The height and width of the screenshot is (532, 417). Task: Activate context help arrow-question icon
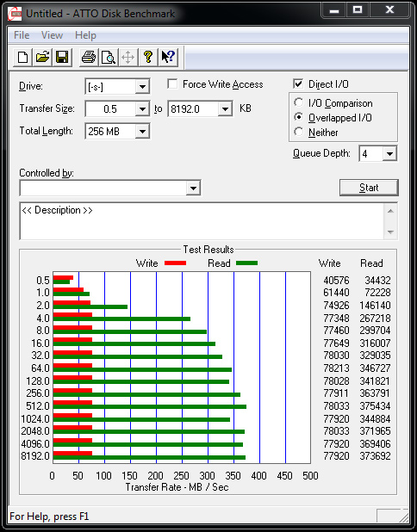point(168,57)
